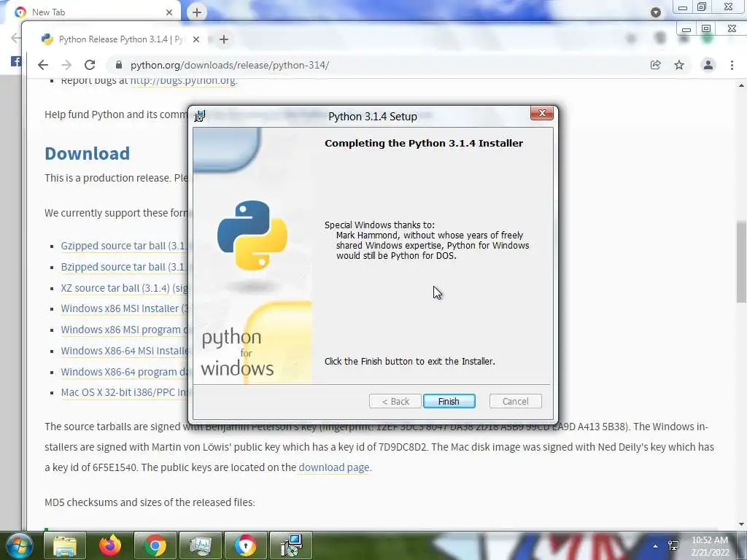Image resolution: width=747 pixels, height=560 pixels.
Task: Close the Python 3.1.4 Setup dialog
Action: click(x=542, y=113)
